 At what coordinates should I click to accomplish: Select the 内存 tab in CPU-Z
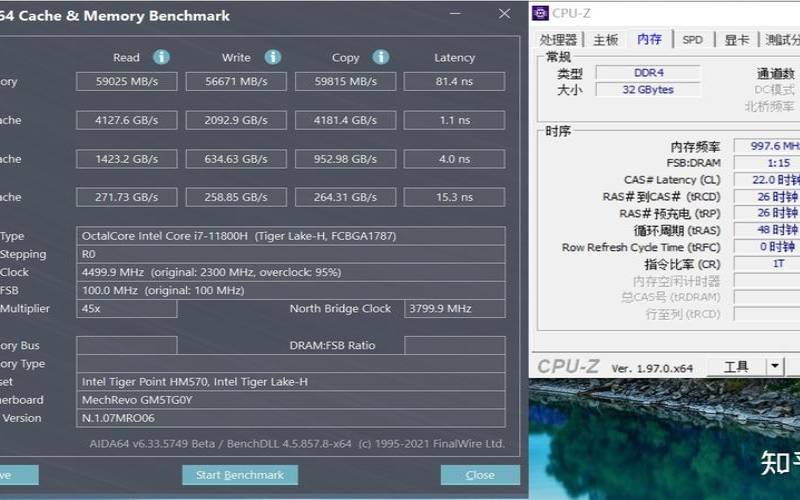[x=649, y=39]
